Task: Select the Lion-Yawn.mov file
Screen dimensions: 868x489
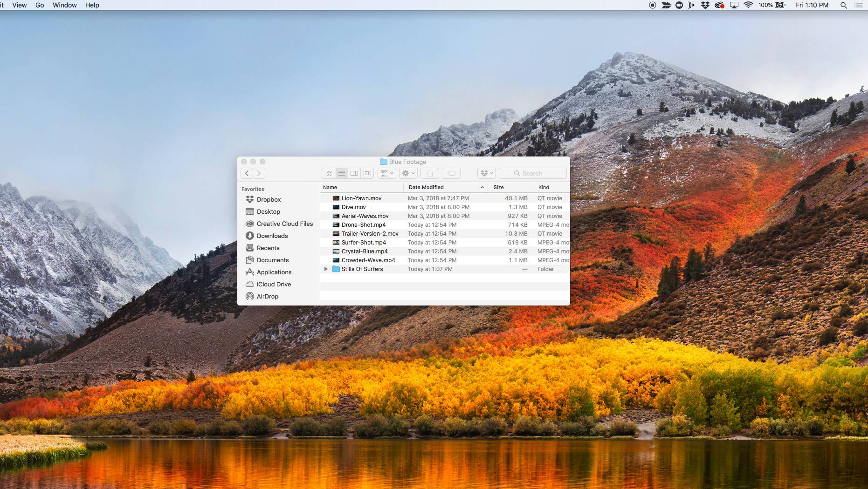Action: 361,198
